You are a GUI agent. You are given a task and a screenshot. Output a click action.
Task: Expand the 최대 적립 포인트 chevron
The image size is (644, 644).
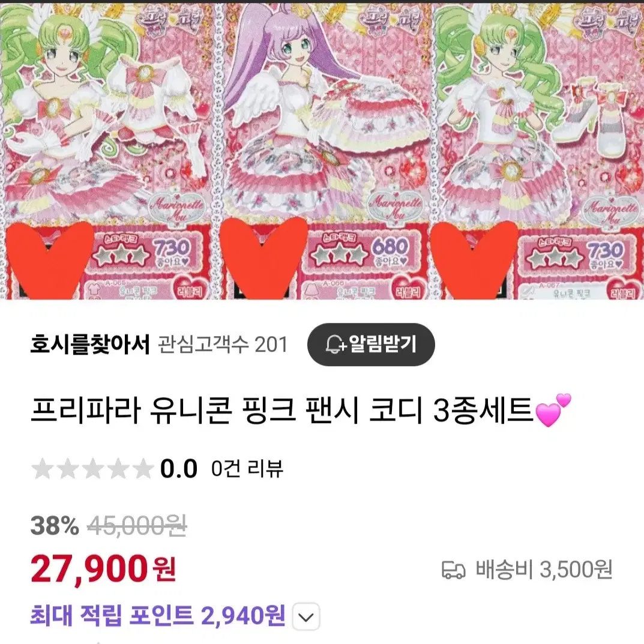(x=306, y=616)
